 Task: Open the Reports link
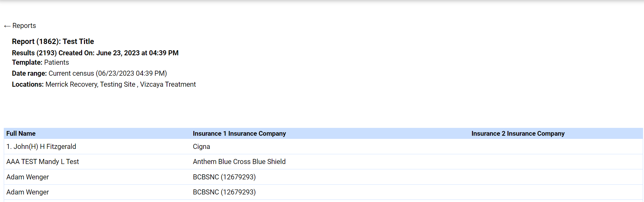24,25
